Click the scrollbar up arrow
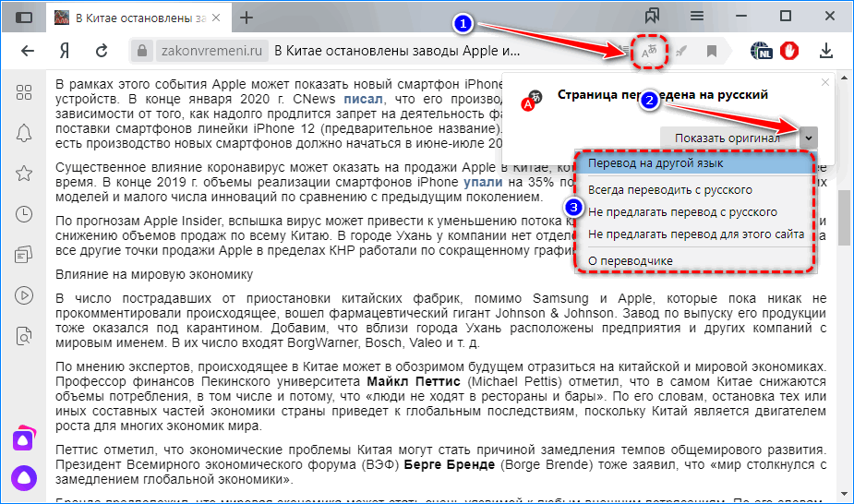The image size is (854, 504). tap(844, 78)
